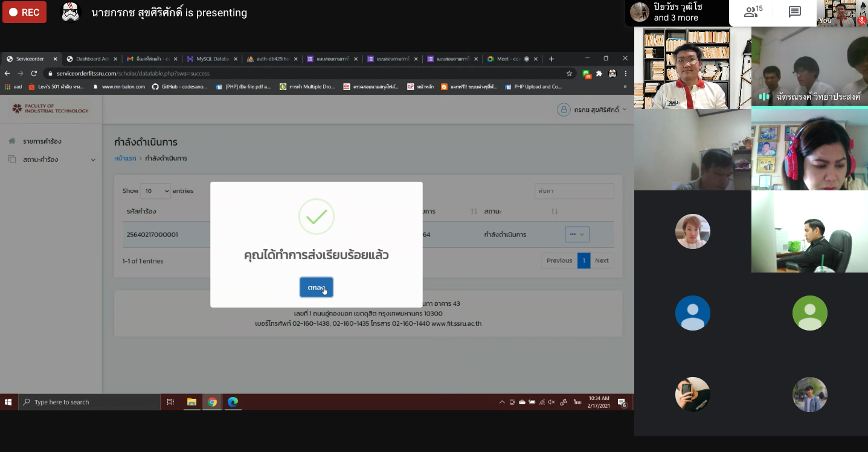Viewport: 868px width, 452px height.
Task: Click the Next pagination button
Action: [602, 260]
